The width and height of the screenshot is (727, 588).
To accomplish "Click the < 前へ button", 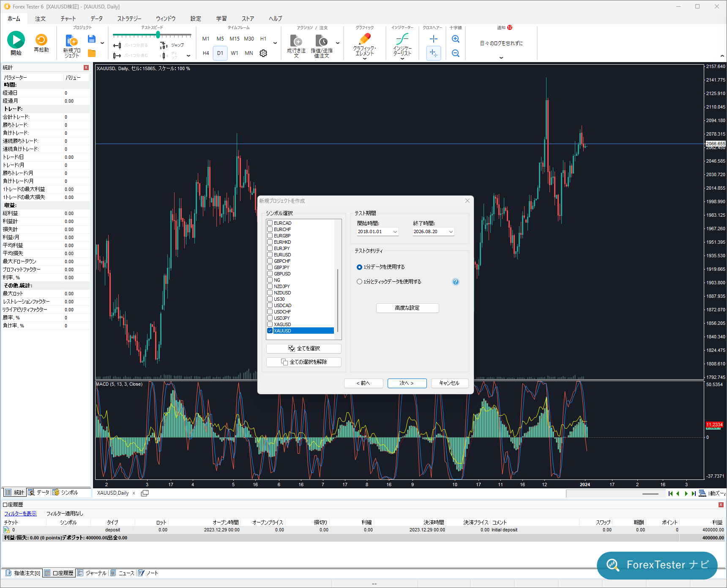I will tap(363, 383).
